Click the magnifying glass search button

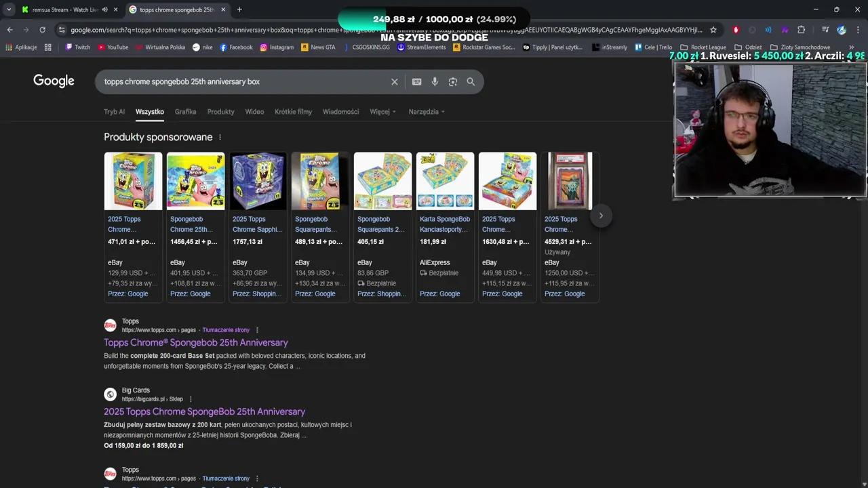pos(471,81)
